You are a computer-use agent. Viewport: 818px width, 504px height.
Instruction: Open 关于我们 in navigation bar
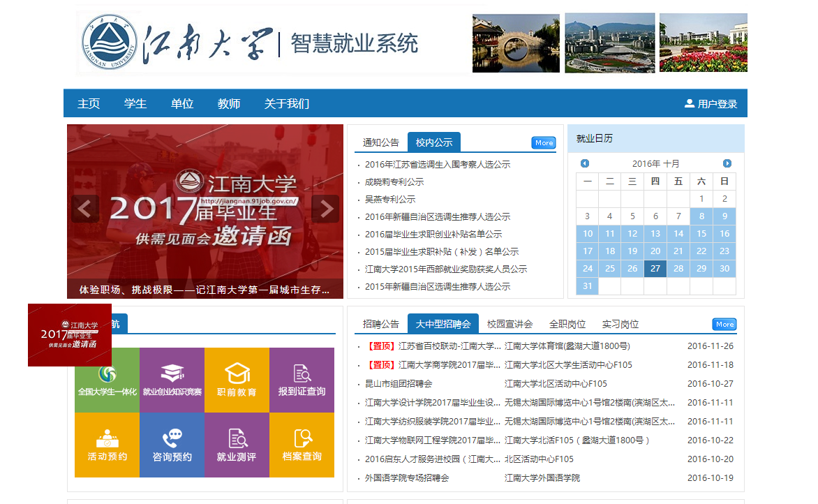click(x=286, y=103)
